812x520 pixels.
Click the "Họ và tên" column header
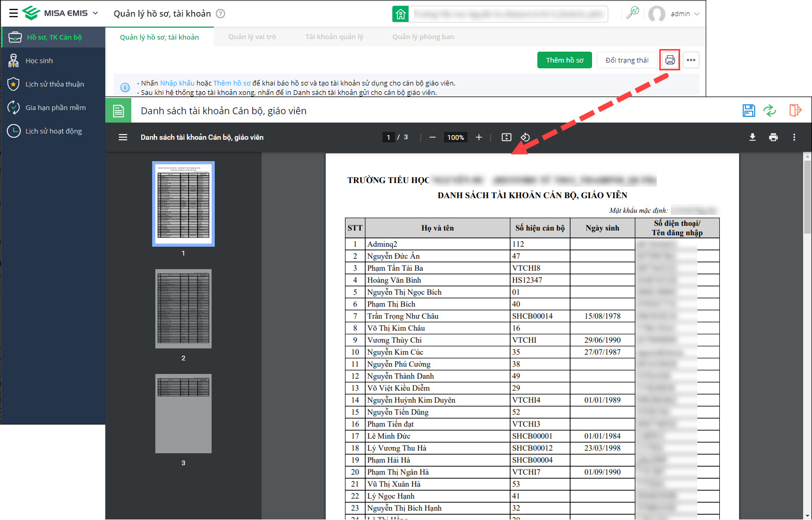[438, 228]
